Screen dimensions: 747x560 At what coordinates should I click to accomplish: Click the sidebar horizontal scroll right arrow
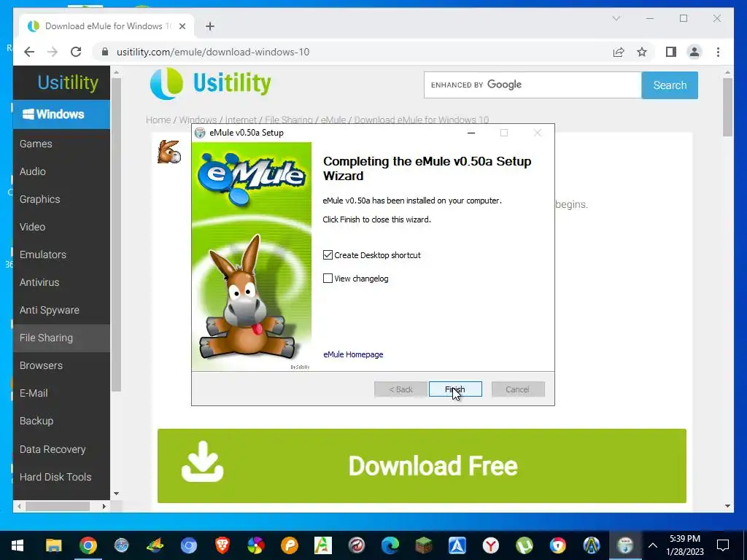[104, 506]
